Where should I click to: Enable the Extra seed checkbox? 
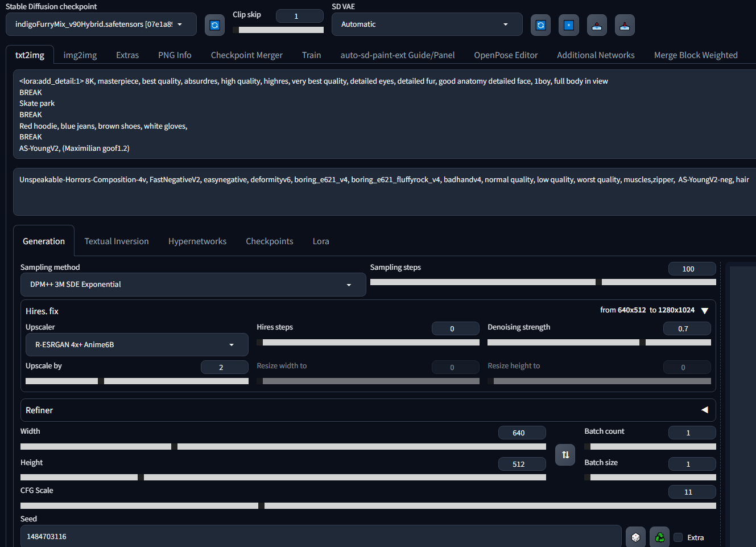pos(678,537)
